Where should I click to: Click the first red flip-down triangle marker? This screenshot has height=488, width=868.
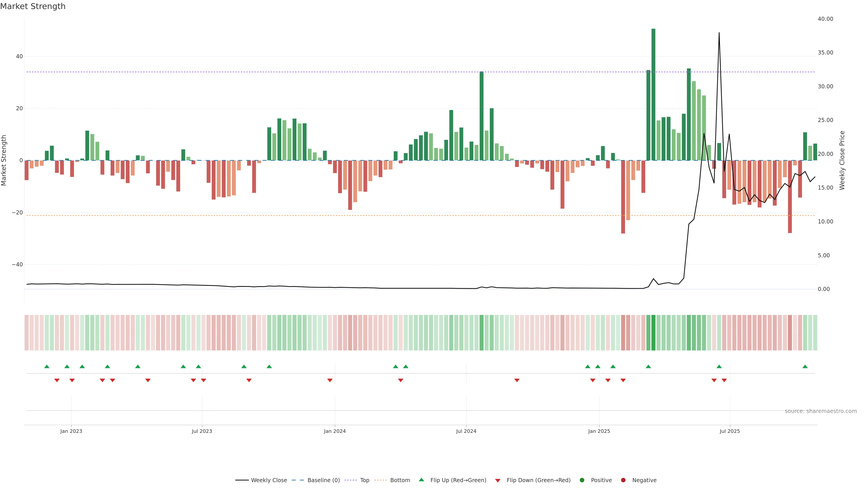click(57, 380)
